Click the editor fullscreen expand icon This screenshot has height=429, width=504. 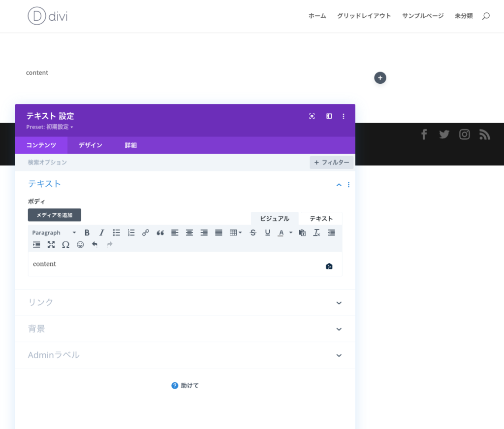[51, 244]
